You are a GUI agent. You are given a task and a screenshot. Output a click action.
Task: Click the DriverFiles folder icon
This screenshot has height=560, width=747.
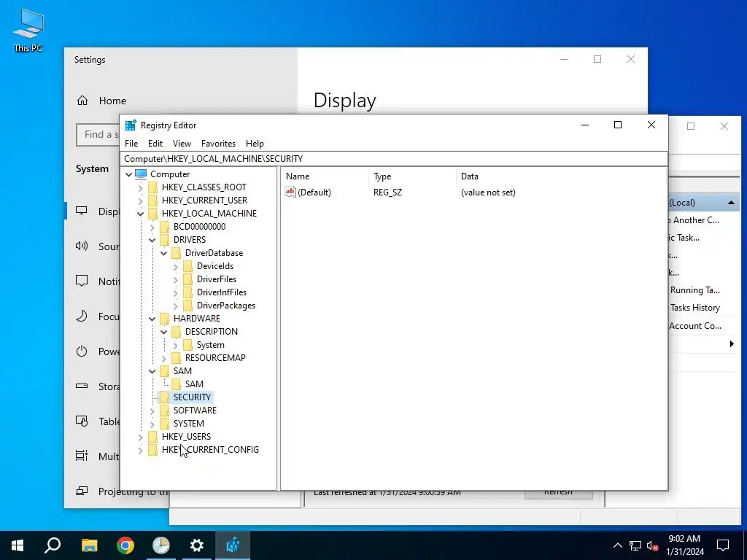tap(187, 279)
